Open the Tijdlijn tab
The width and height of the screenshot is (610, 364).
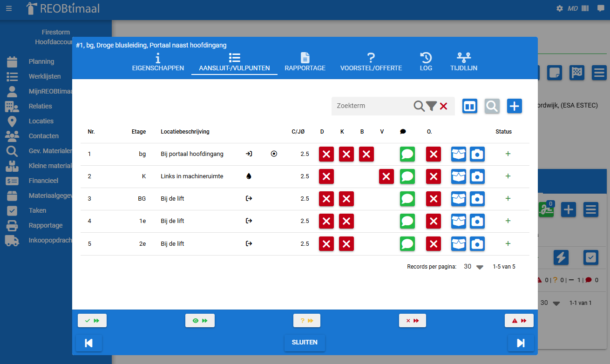coord(463,62)
